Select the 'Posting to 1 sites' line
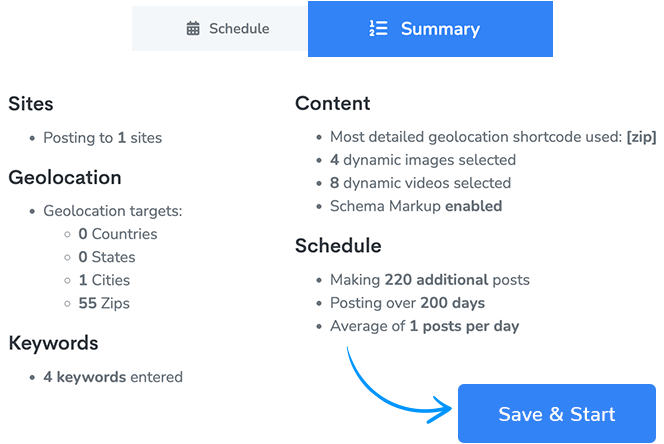This screenshot has height=444, width=664. [102, 138]
